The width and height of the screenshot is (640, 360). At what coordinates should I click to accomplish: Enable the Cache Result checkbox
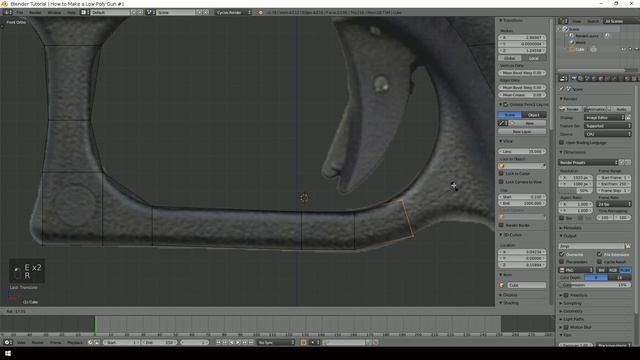600,262
